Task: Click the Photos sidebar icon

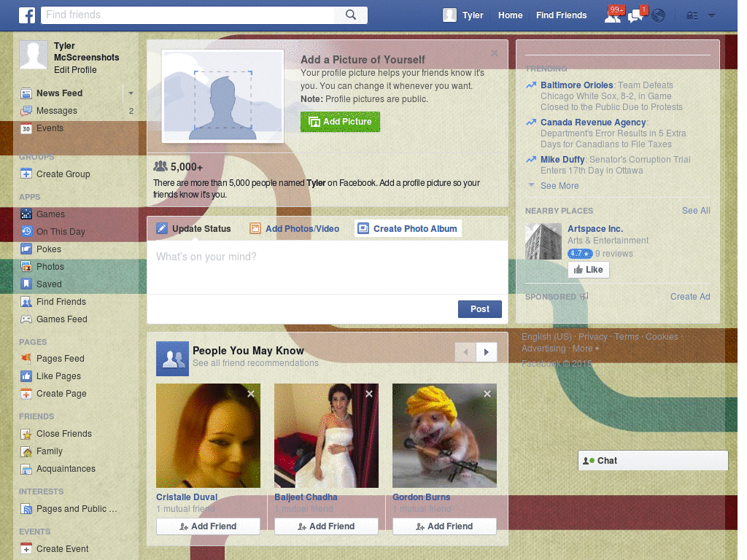Action: 26,267
